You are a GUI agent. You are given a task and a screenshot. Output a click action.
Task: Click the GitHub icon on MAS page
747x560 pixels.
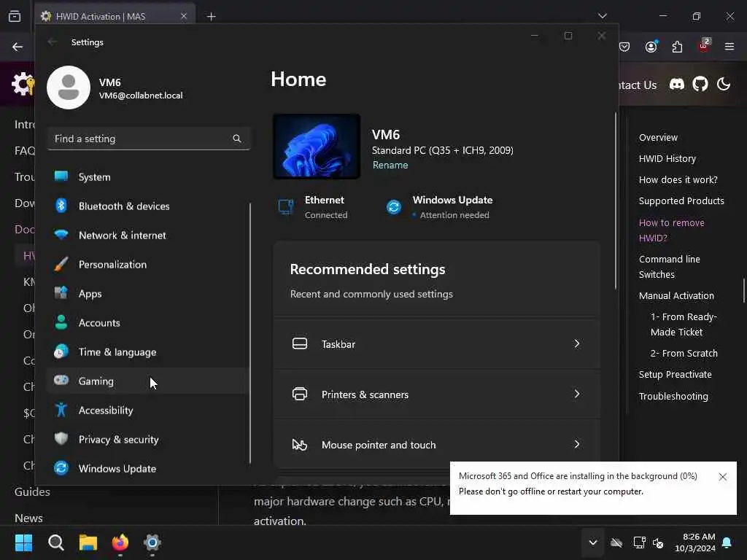point(700,85)
